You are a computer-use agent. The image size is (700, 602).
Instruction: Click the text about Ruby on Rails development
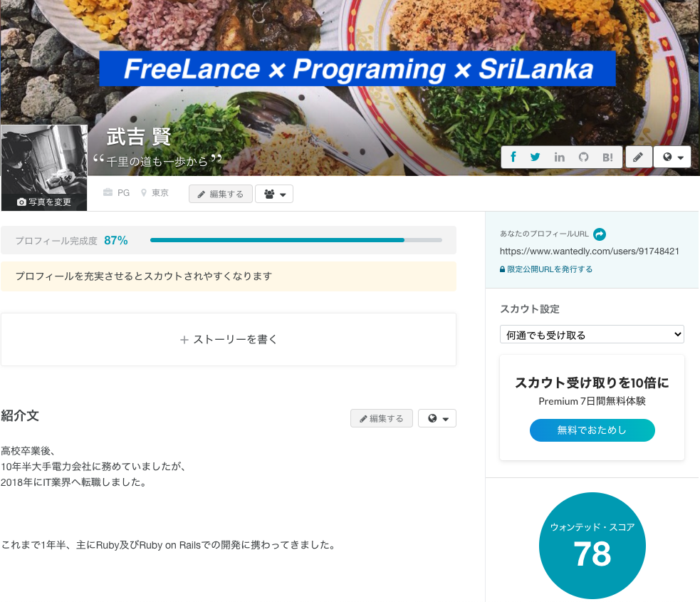click(x=169, y=545)
